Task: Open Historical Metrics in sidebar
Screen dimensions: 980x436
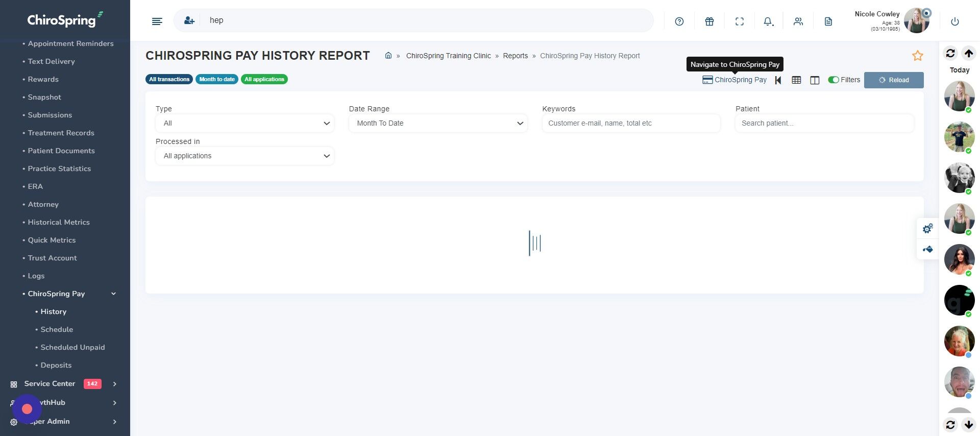Action: pyautogui.click(x=59, y=222)
